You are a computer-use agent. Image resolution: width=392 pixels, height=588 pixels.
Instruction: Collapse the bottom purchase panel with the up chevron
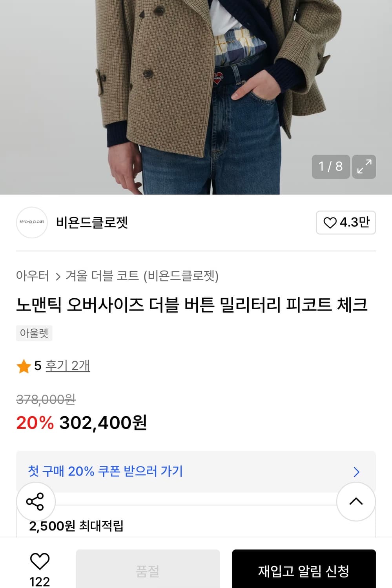(x=355, y=501)
